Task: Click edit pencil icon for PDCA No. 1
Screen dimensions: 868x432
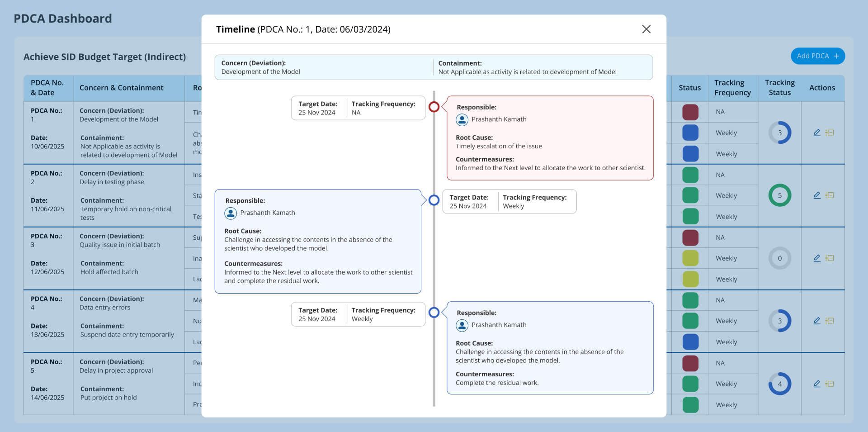Action: [x=816, y=133]
